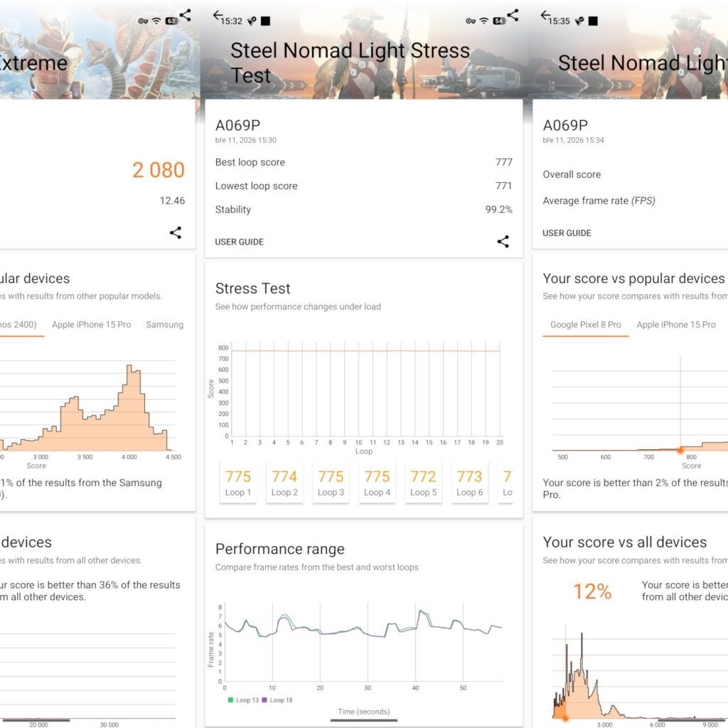Open USER GUIDE under Average frame rate
The height and width of the screenshot is (728, 728).
(x=567, y=233)
